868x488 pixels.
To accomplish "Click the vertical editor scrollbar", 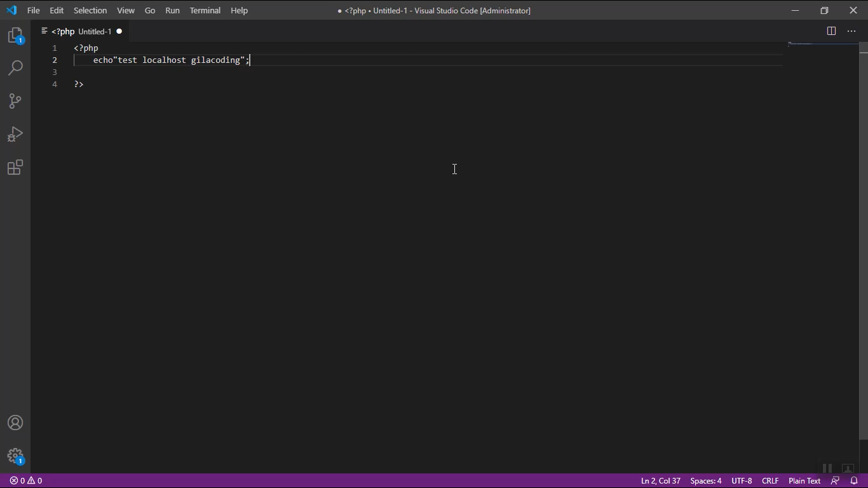I will [x=864, y=241].
